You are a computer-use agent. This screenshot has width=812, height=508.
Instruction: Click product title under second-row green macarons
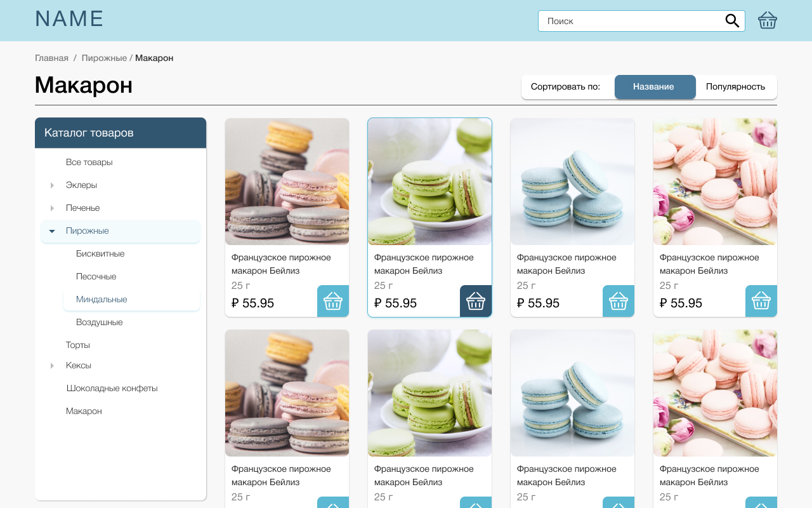(424, 476)
